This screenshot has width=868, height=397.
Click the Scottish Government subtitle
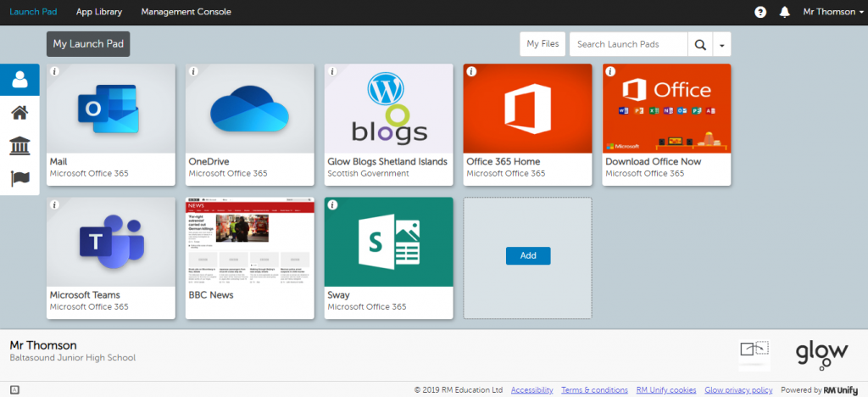(368, 174)
